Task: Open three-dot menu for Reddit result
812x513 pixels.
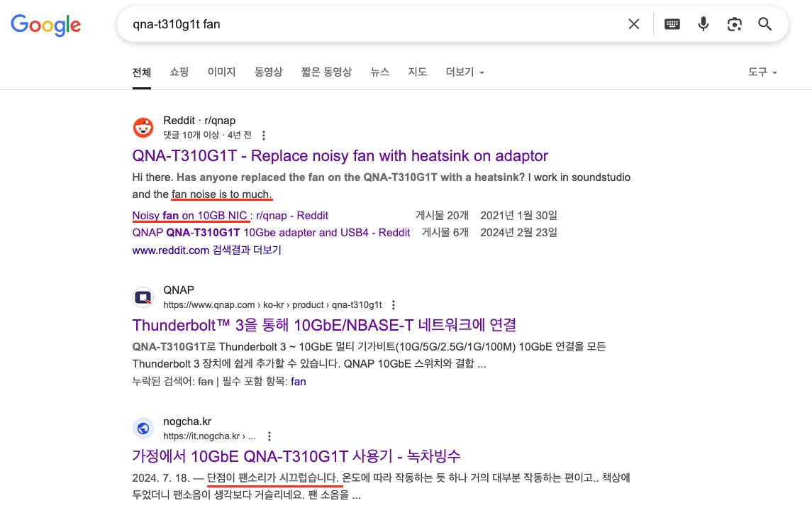Action: coord(265,135)
